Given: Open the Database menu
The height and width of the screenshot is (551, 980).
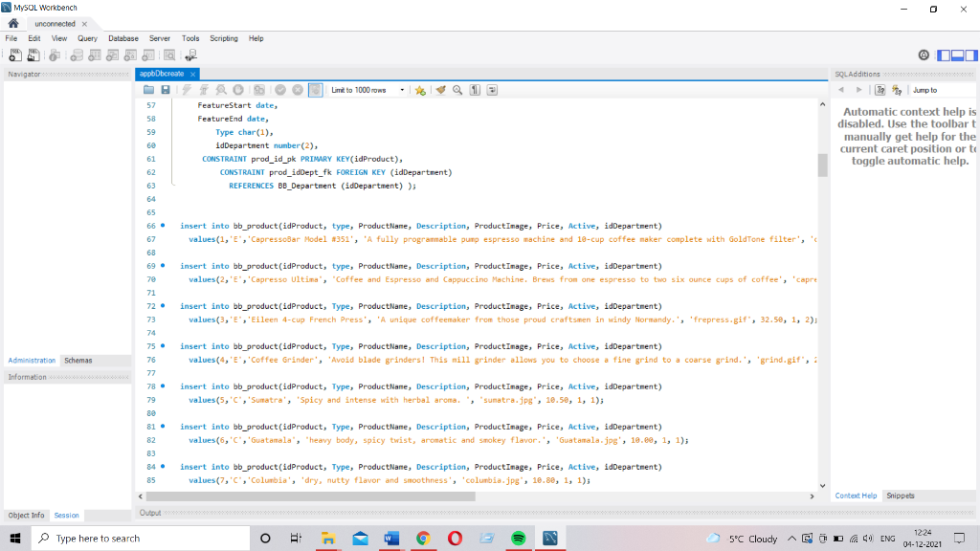Looking at the screenshot, I should pos(123,38).
